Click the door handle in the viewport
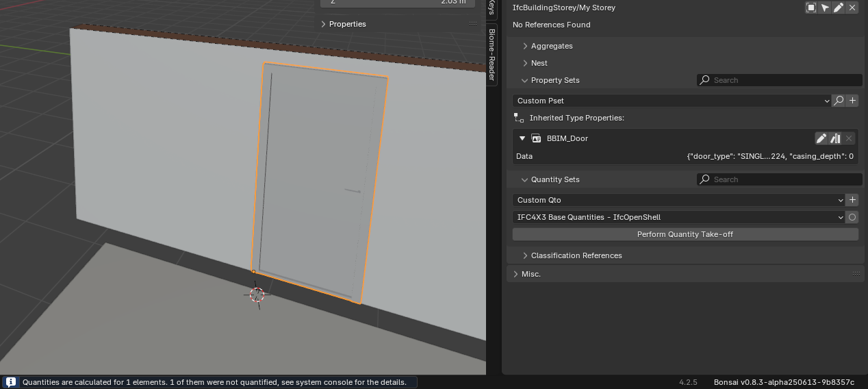The width and height of the screenshot is (868, 389). click(x=353, y=191)
